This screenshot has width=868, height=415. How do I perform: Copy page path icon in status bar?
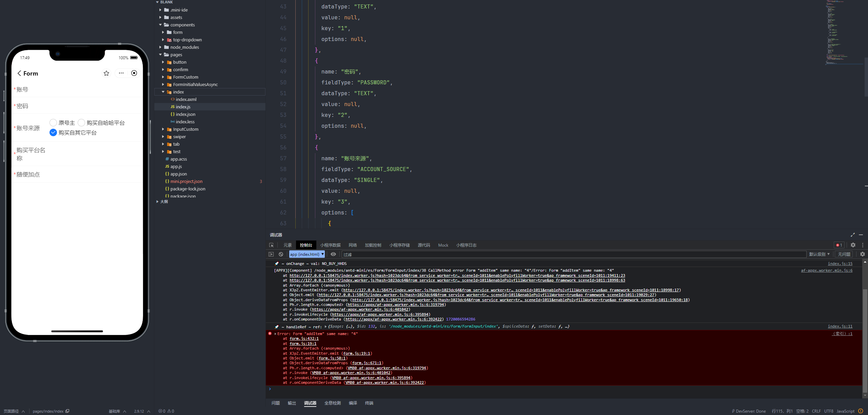67,411
